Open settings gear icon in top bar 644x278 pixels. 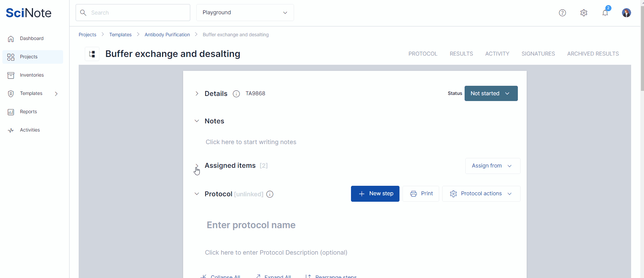click(584, 13)
